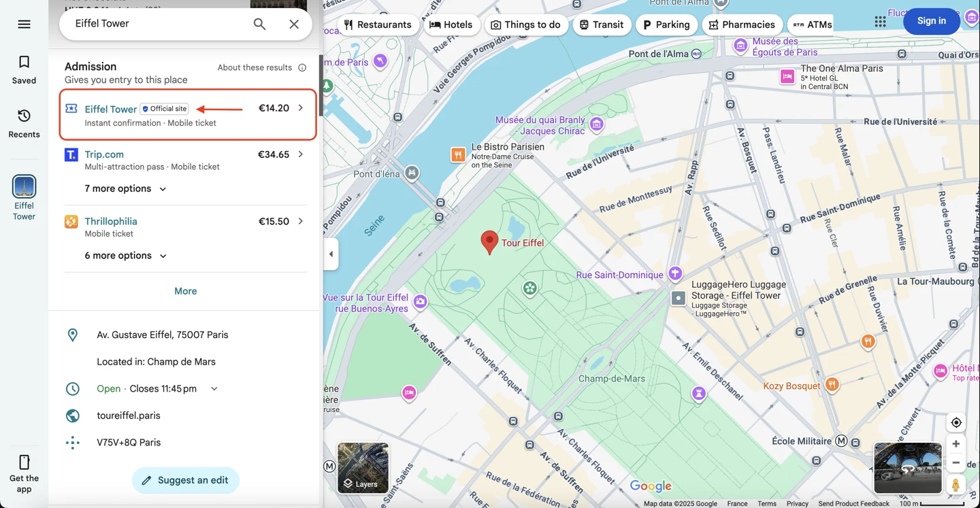Click the Le Bistro Parisien restaurant marker
Image resolution: width=980 pixels, height=508 pixels.
(458, 155)
